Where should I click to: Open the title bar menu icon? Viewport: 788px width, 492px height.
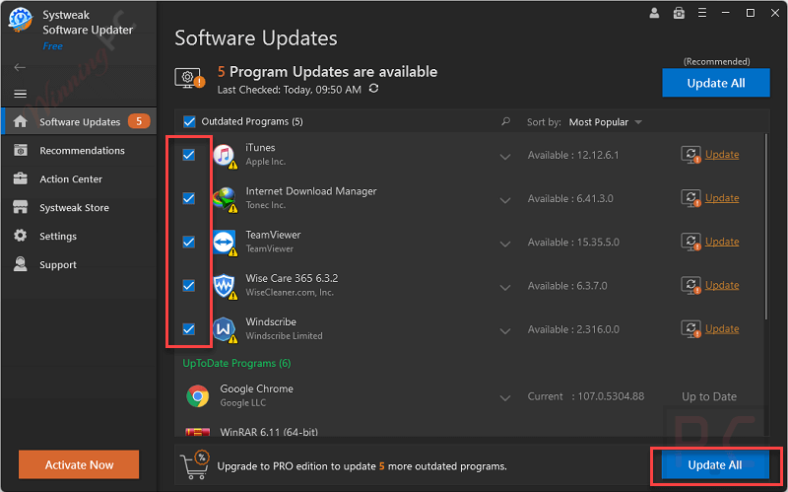pyautogui.click(x=702, y=13)
